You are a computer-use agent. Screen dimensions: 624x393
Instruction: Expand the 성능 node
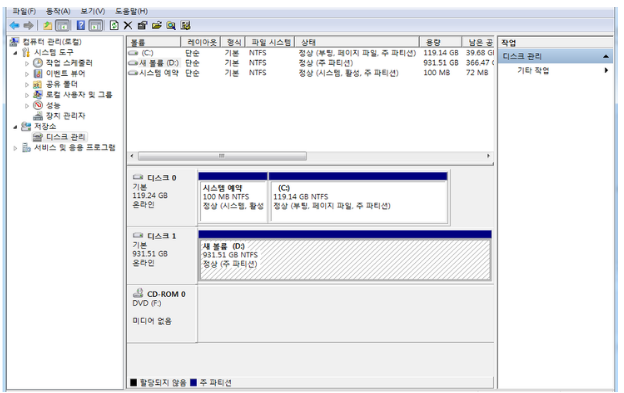[x=27, y=105]
